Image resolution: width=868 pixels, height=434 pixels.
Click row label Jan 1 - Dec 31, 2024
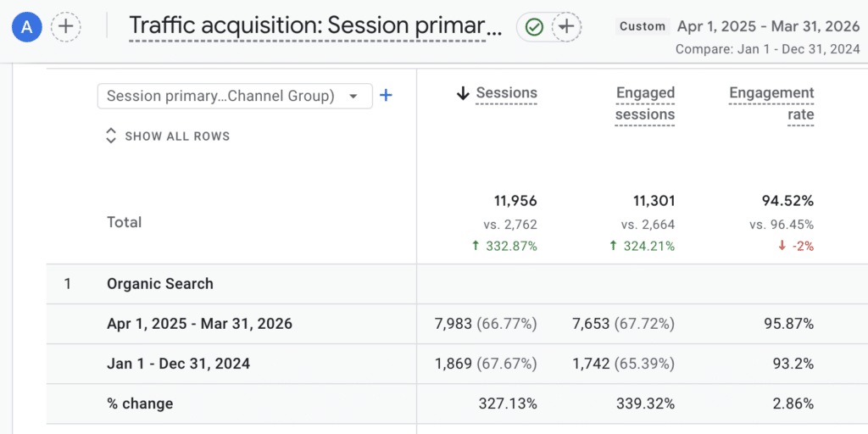[178, 364]
